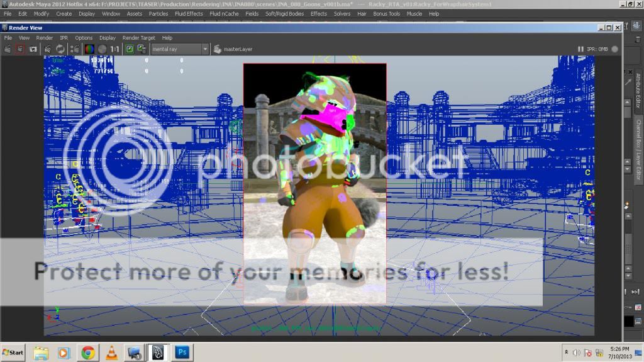The height and width of the screenshot is (362, 644).
Task: Open the Render Target menu
Action: pos(138,37)
